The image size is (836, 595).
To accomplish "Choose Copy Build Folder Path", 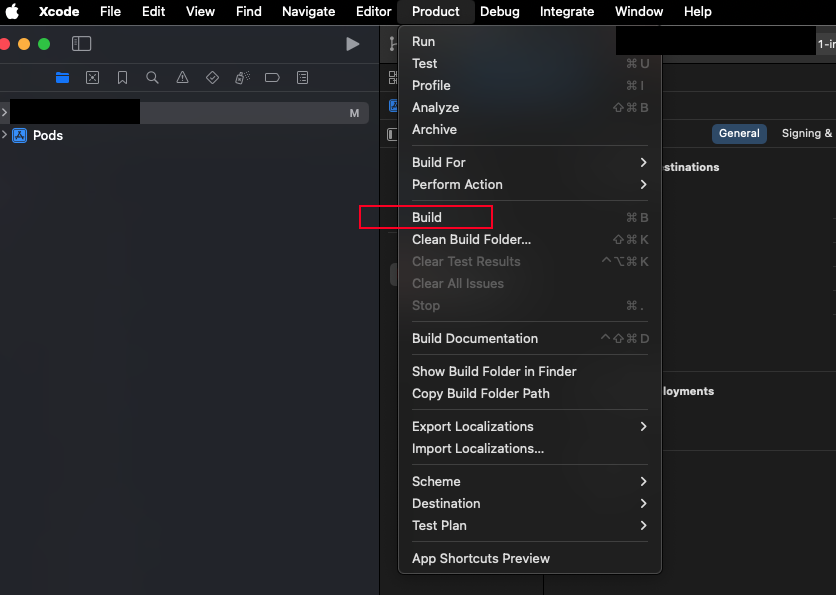I will tap(530, 393).
